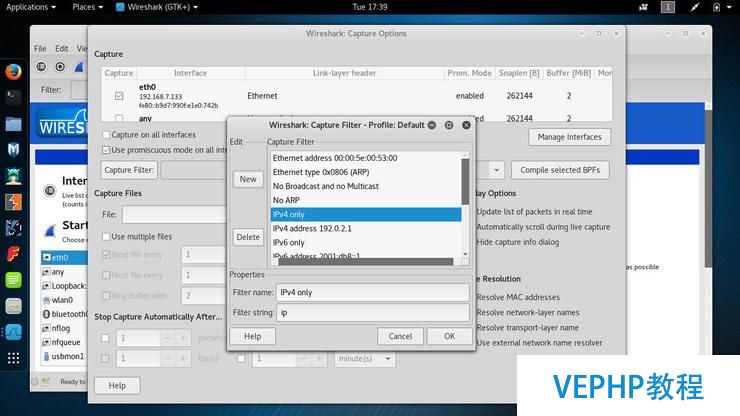Click the power menu icon in top bar
Viewport: 740px width, 416px height.
click(717, 7)
